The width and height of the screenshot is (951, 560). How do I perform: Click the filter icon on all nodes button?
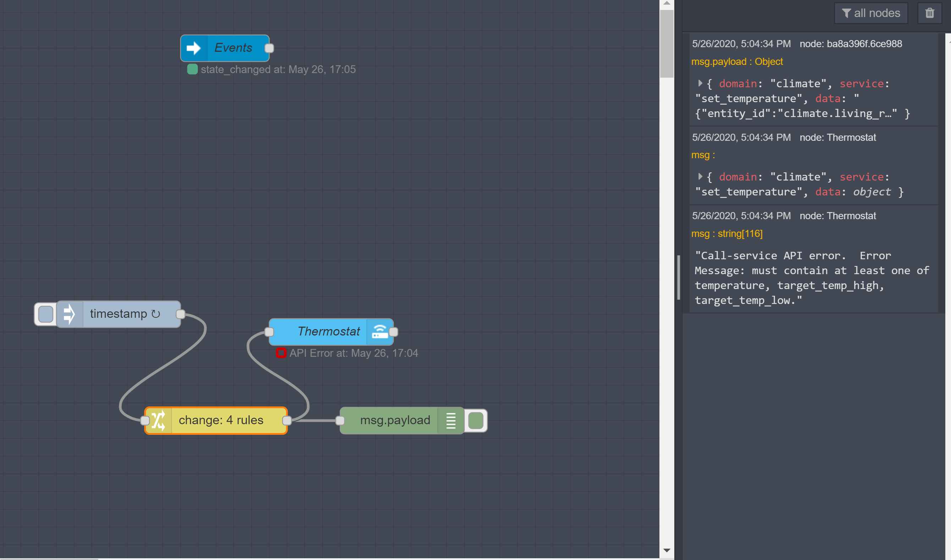tap(846, 13)
